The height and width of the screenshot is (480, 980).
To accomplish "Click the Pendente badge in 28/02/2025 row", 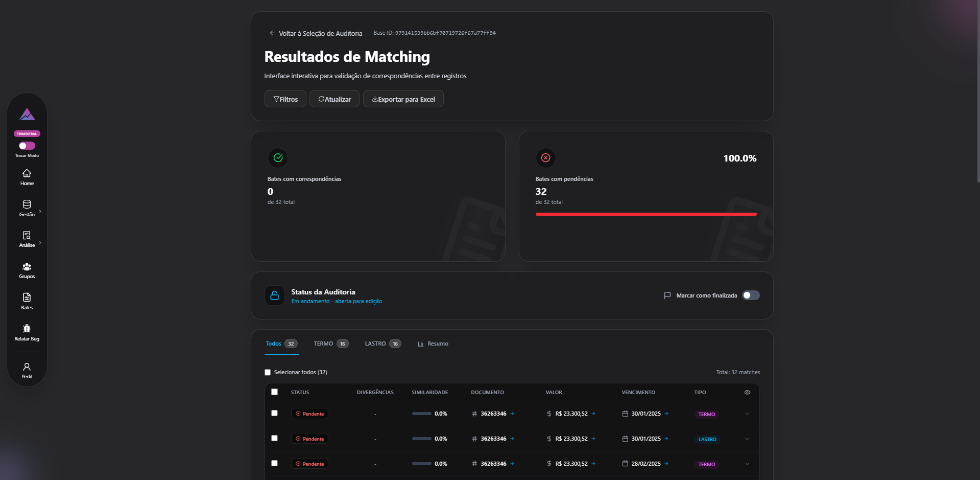I will pyautogui.click(x=309, y=464).
